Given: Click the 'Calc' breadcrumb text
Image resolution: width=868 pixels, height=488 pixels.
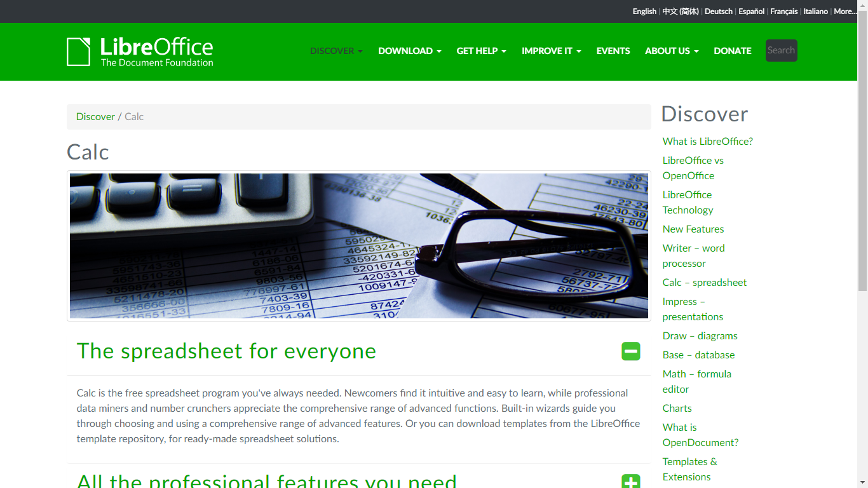Looking at the screenshot, I should 134,117.
